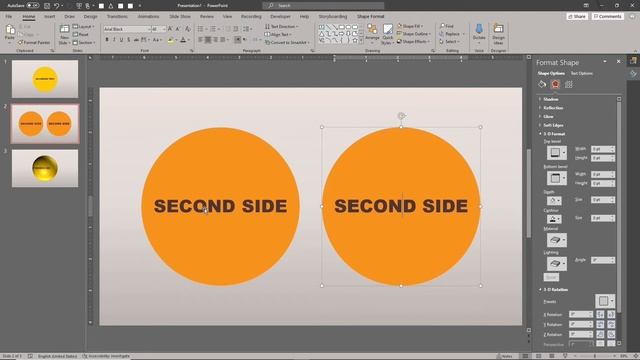Screen dimensions: 640x360
Task: Click the Save icon in title bar
Action: 47,6
